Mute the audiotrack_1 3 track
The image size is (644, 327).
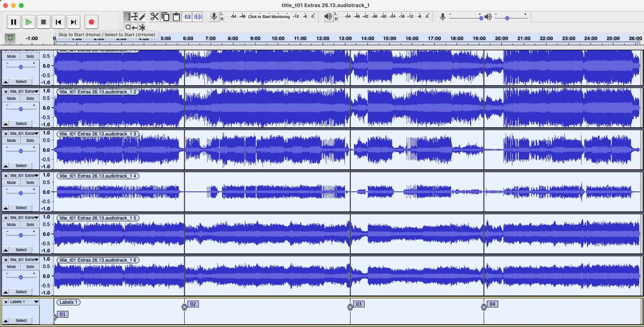pos(11,141)
